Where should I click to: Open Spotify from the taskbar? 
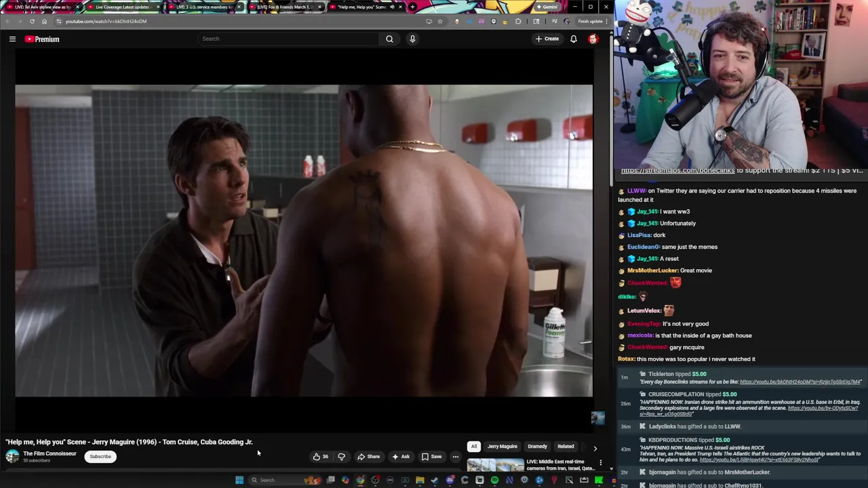pos(494,480)
